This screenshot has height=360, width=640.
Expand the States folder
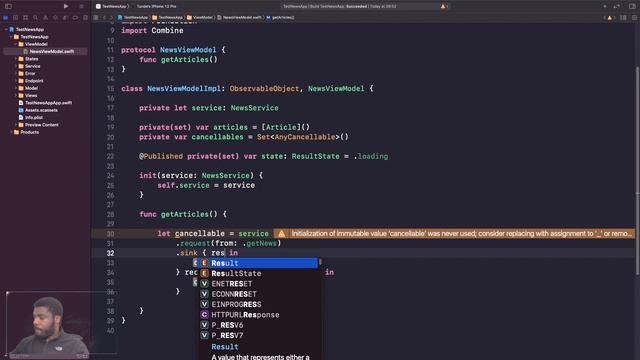[x=16, y=59]
